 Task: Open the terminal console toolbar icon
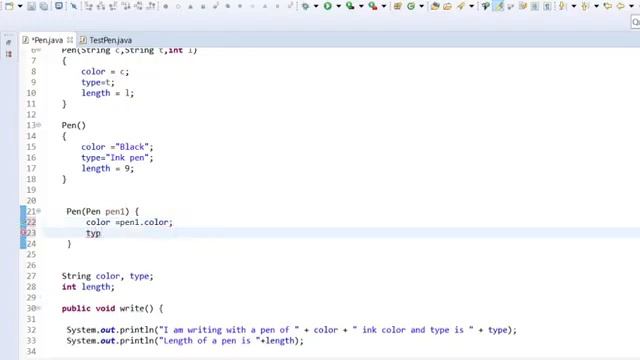(59, 6)
